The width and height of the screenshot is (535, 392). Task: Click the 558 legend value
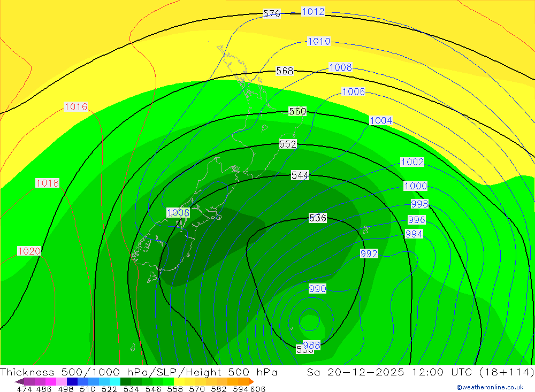click(175, 389)
